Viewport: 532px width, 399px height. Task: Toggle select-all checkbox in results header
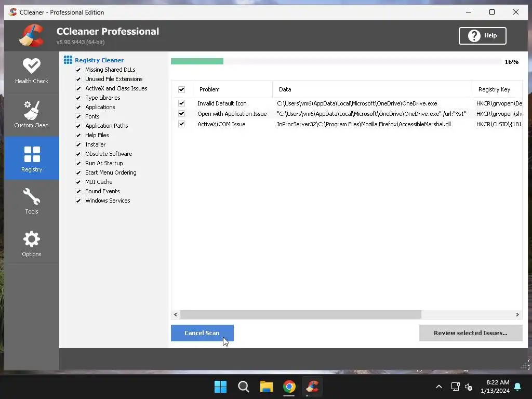pos(181,89)
